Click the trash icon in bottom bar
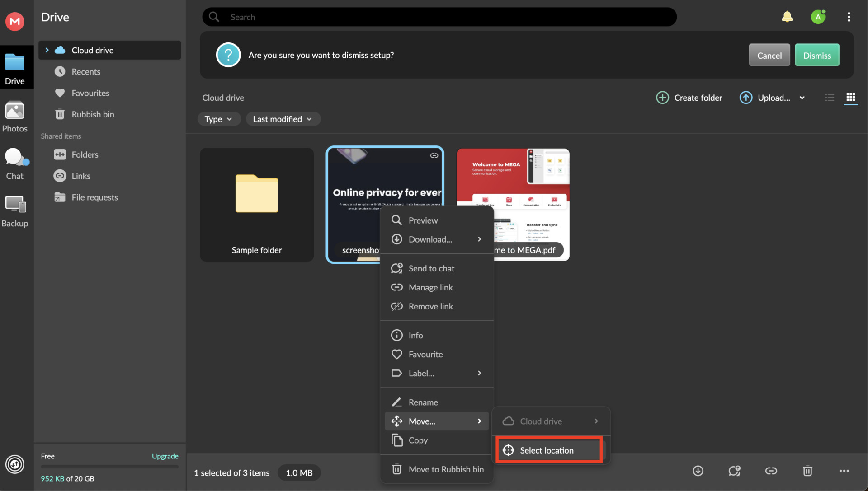Screen dimensions: 868x491 coord(807,471)
